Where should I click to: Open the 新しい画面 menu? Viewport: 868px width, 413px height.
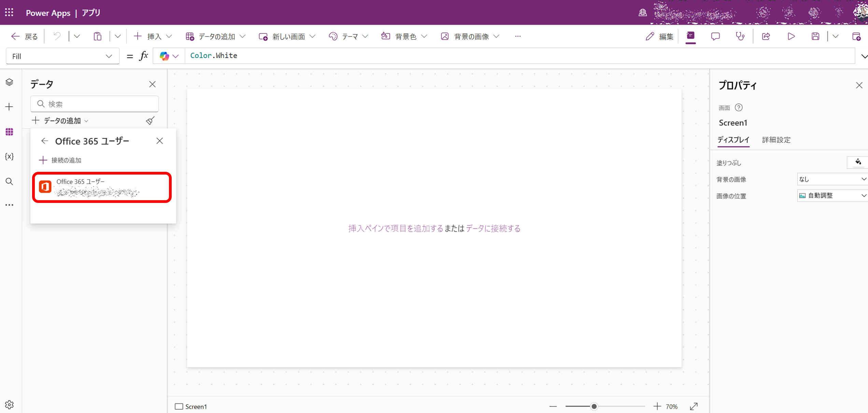tap(287, 36)
